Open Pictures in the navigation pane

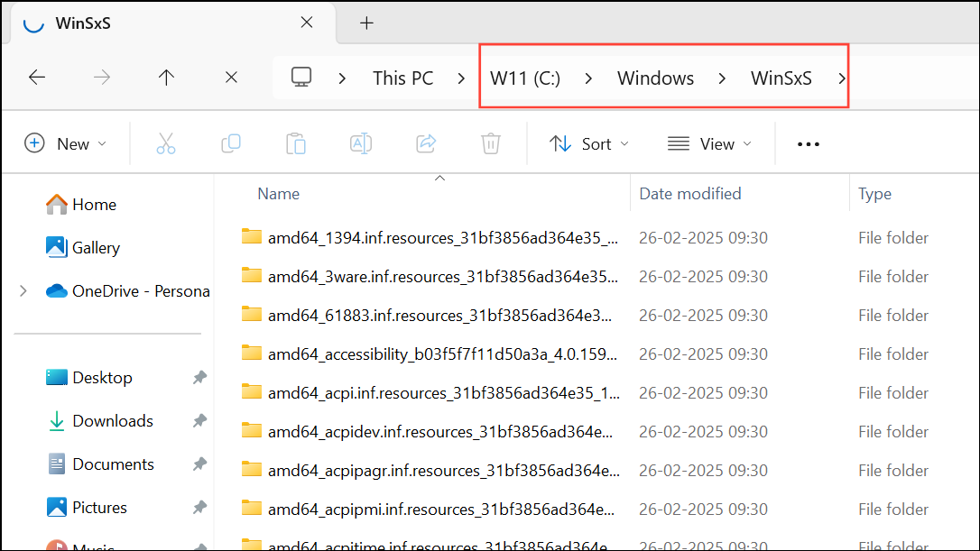click(87, 508)
